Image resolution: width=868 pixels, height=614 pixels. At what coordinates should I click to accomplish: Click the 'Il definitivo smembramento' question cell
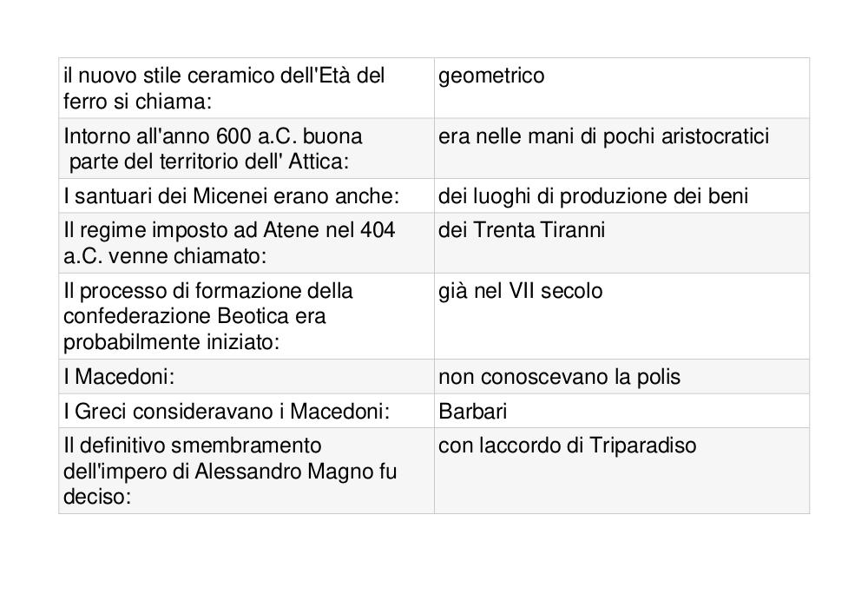click(247, 471)
